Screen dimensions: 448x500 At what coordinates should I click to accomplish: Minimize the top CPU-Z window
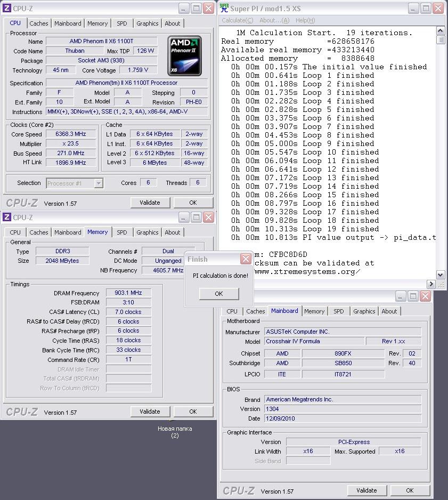pos(183,9)
